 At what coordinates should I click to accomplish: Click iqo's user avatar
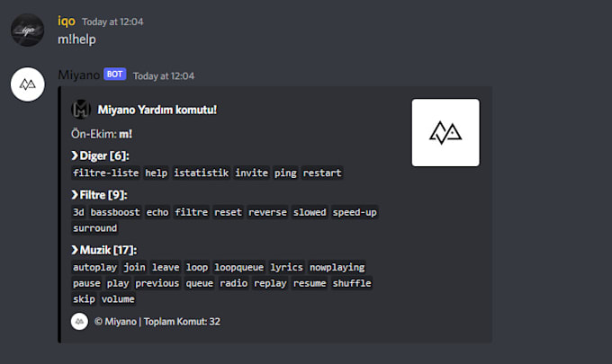28,31
